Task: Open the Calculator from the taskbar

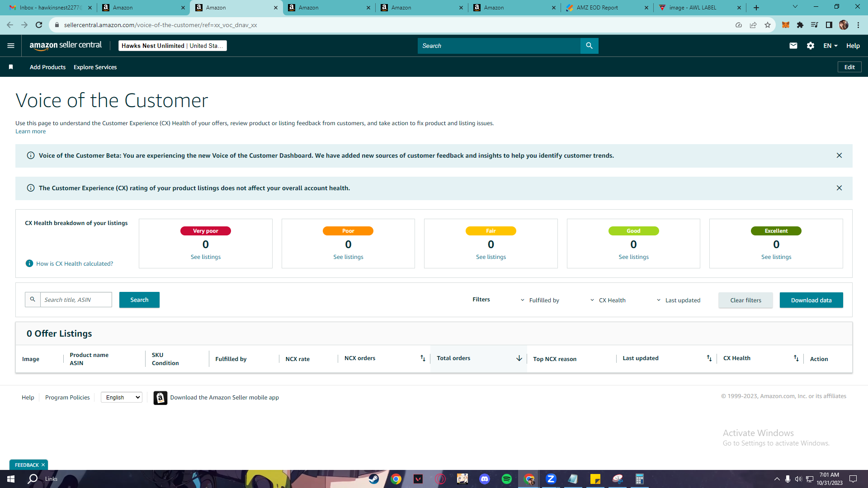Action: click(x=639, y=479)
